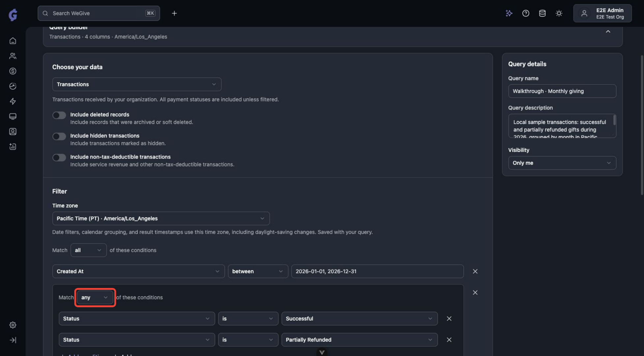This screenshot has height=356, width=644.
Task: Open the database icon in header
Action: point(542,13)
